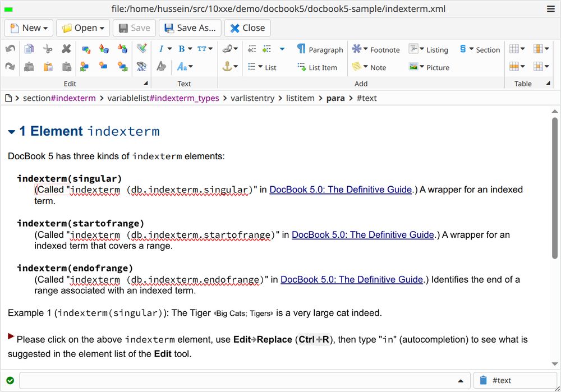Click the Delete X icon in Edit group
Viewport: 561px width, 392px height.
click(x=66, y=49)
